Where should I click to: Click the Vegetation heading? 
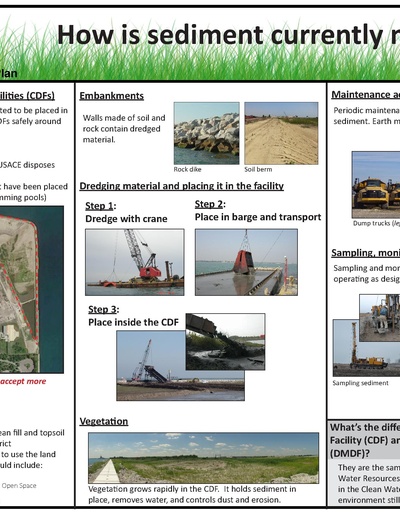point(104,421)
